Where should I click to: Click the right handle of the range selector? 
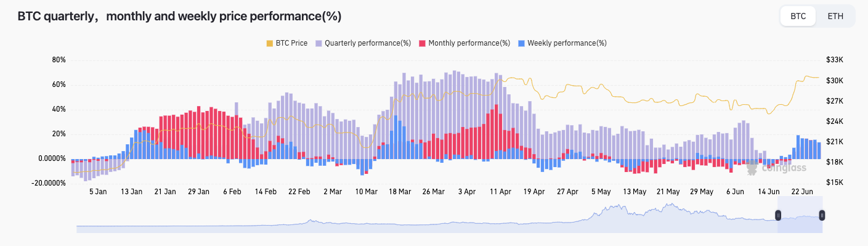tap(822, 215)
